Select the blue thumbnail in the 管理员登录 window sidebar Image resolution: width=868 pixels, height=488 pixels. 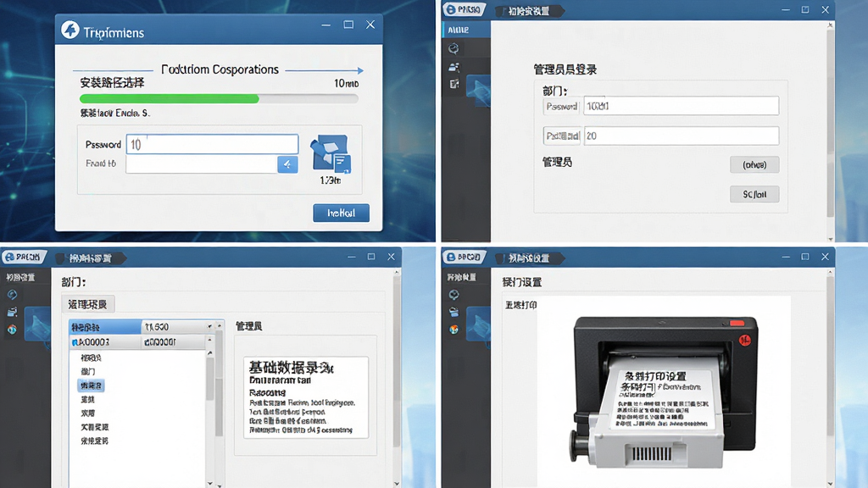point(478,91)
